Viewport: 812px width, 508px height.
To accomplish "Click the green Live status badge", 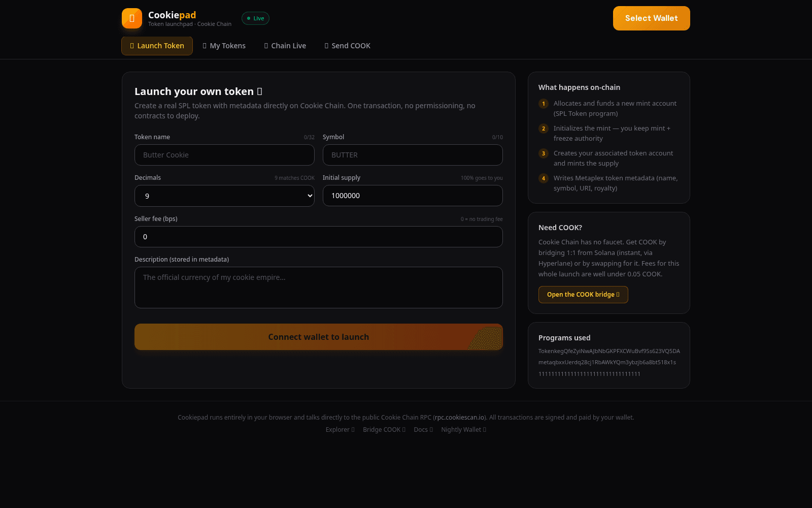I will coord(255,18).
